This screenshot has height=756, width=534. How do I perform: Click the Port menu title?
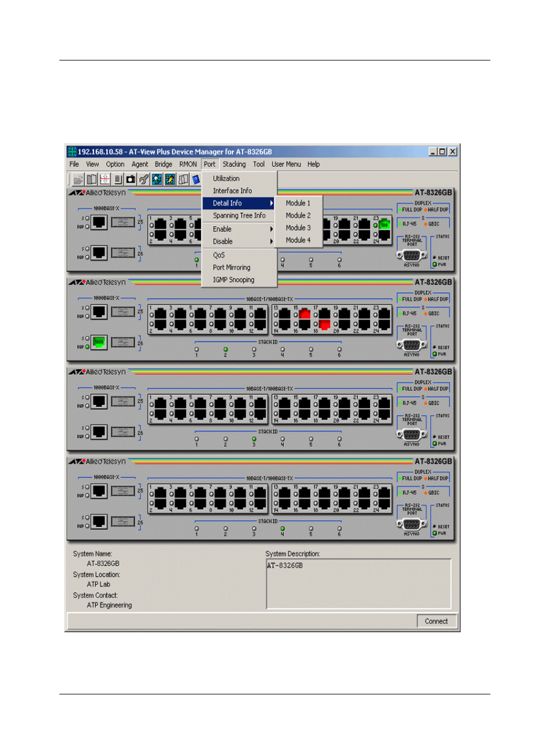click(x=209, y=164)
